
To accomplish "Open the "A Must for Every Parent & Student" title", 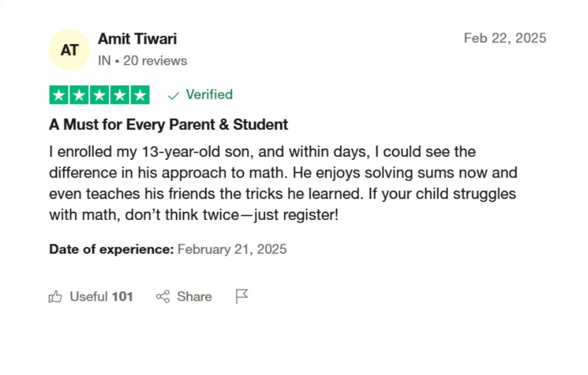I will (168, 124).
